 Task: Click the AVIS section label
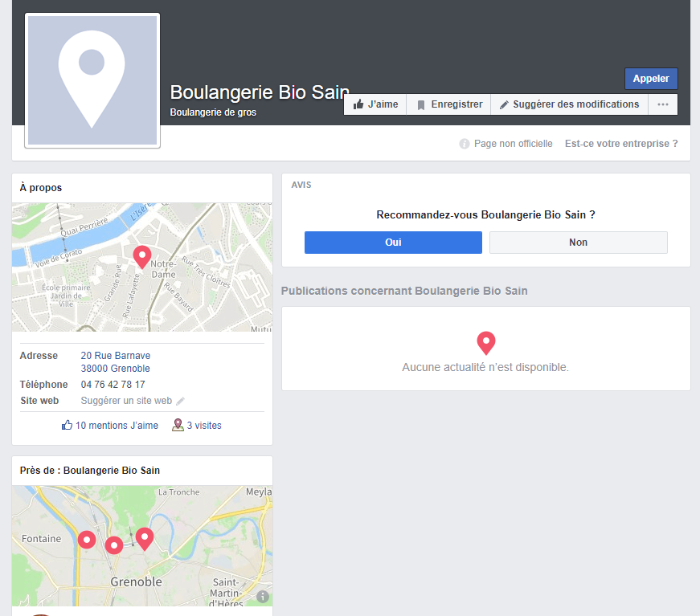pos(301,185)
